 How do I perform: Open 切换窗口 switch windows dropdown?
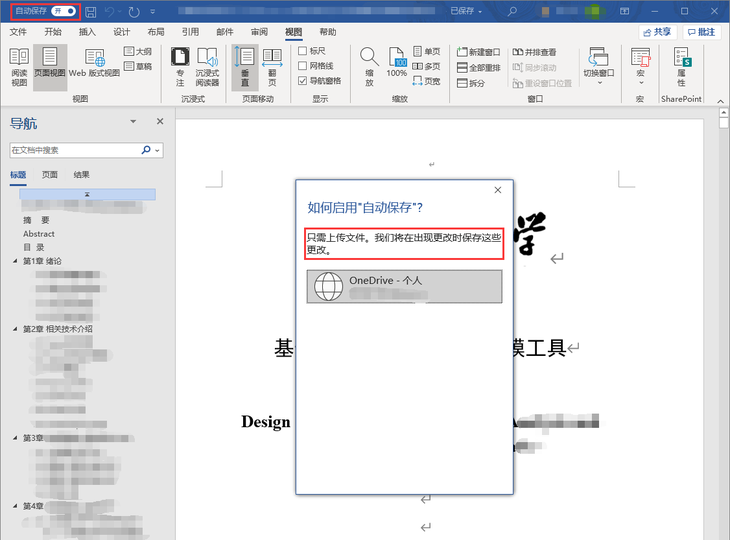(x=599, y=67)
